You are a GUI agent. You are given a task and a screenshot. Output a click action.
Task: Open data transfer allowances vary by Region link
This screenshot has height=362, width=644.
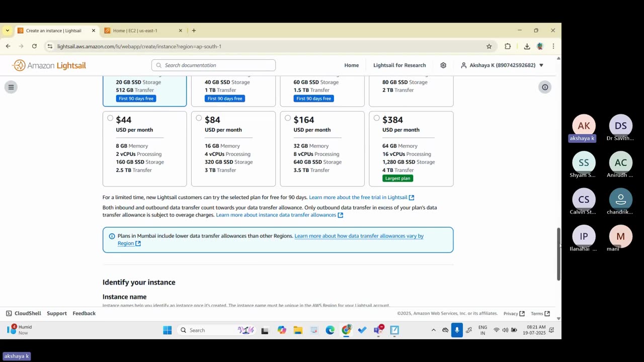271,240
